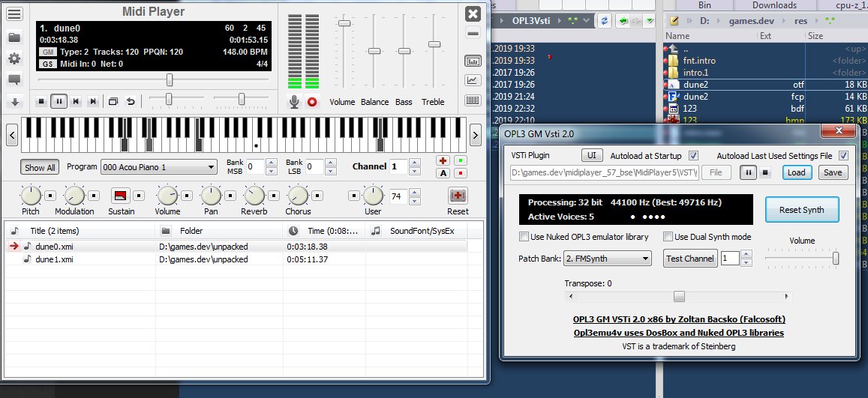This screenshot has height=398, width=868.
Task: Click the UI button in OPL3 window
Action: [592, 155]
